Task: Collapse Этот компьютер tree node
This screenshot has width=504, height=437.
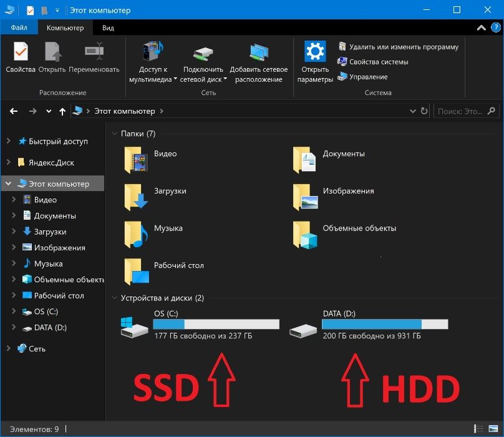Action: [x=9, y=184]
